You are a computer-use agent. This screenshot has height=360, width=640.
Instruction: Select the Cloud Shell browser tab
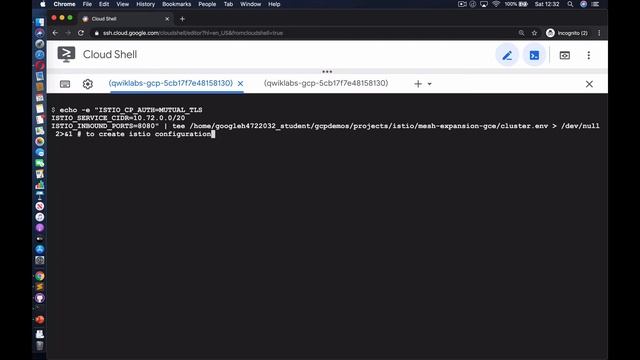tap(126, 19)
